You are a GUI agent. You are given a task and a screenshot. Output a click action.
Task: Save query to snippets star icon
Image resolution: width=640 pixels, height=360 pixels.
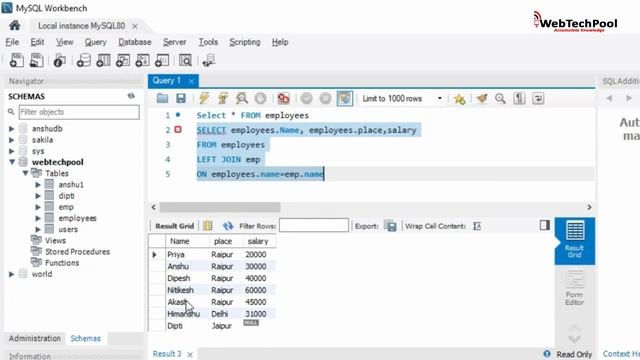click(x=459, y=98)
